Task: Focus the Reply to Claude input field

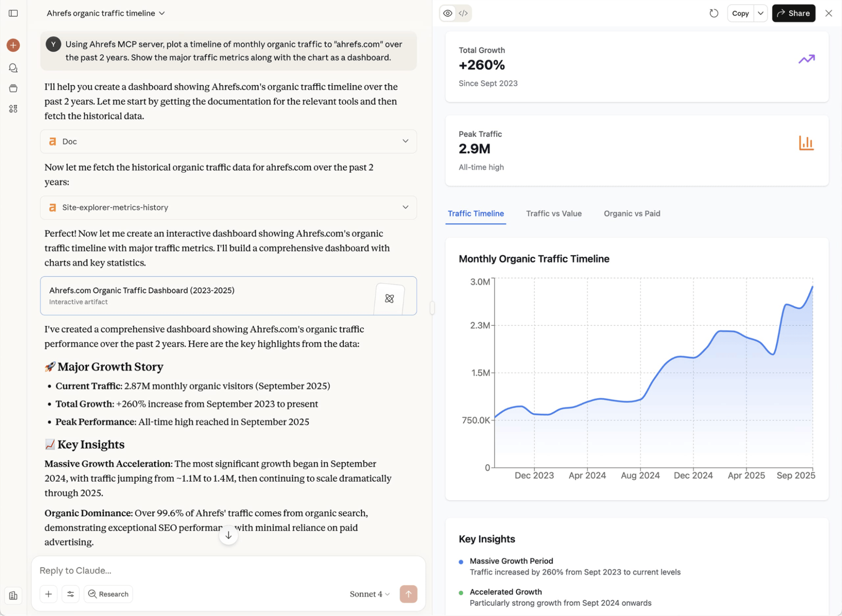Action: [x=228, y=570]
